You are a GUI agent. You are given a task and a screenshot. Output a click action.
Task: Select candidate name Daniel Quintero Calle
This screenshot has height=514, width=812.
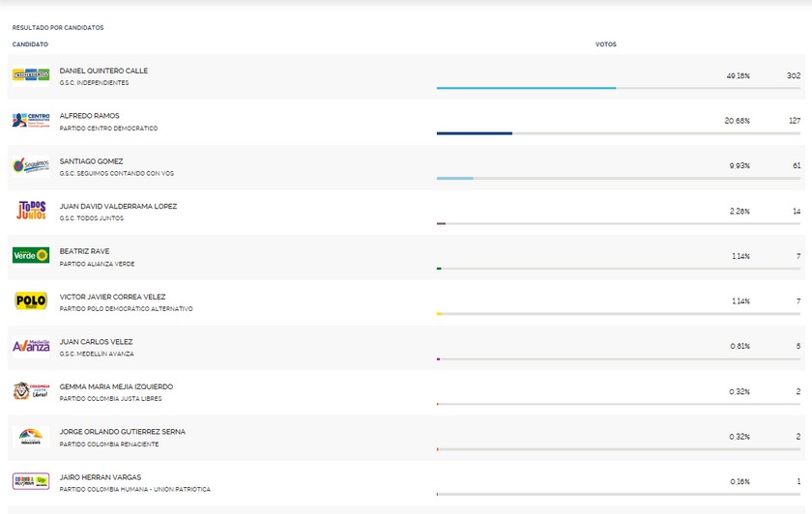pos(103,71)
